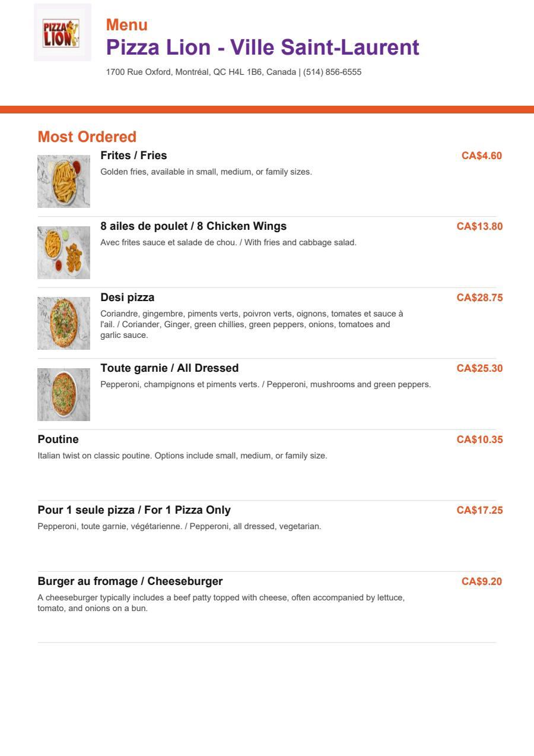
Task: Click the Most Ordered section heading
Action: point(87,137)
